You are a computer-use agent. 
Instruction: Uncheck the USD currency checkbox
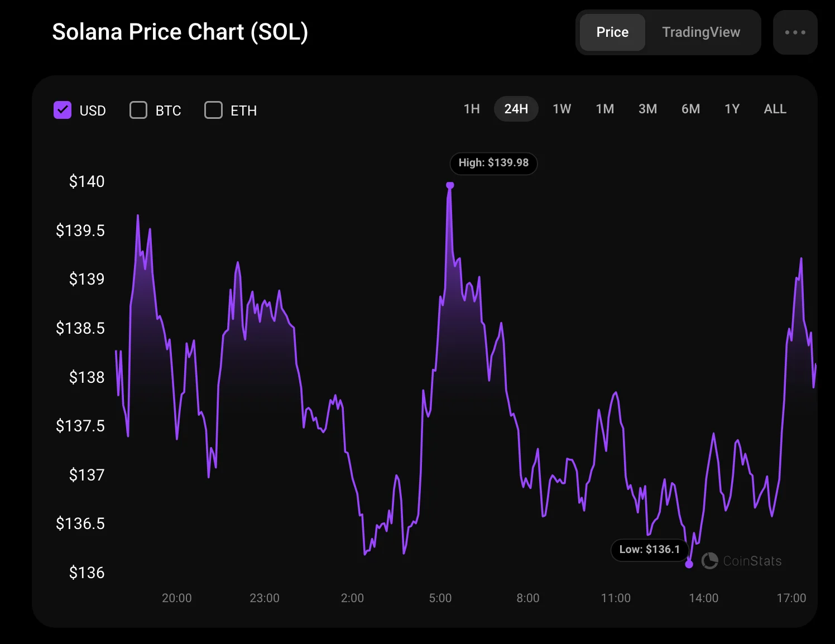point(63,110)
